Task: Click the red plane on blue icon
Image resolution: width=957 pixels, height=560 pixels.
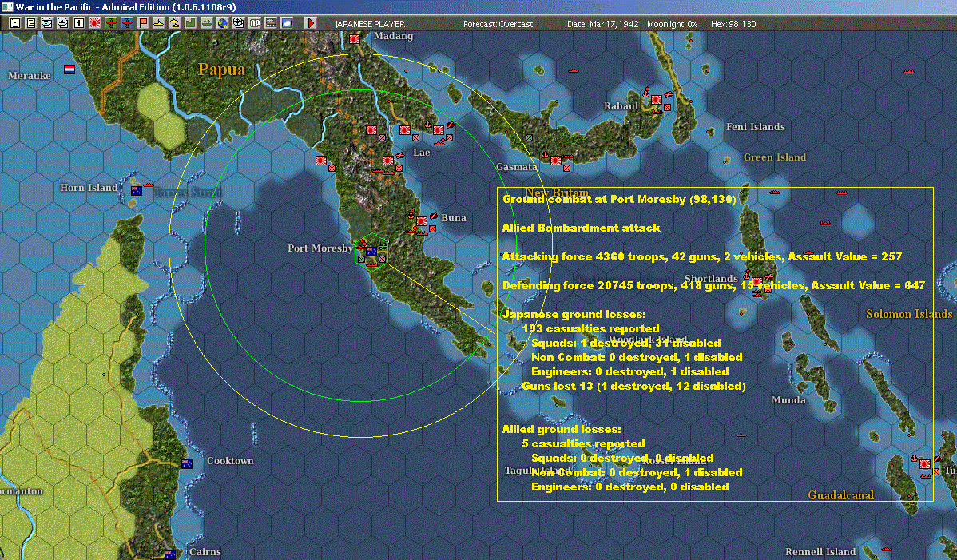Action: (x=127, y=23)
